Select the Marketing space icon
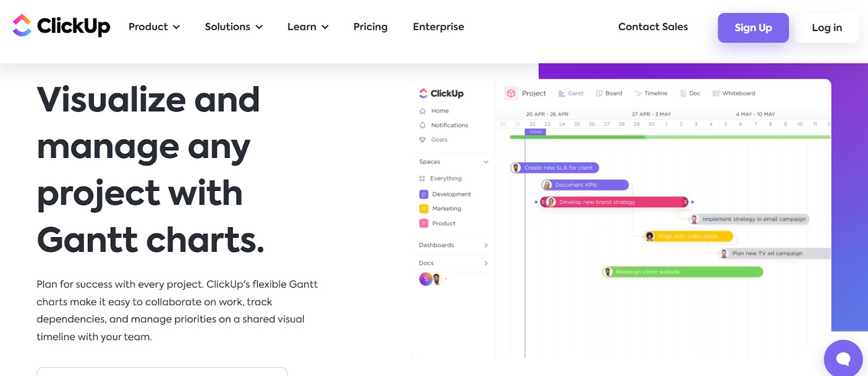Image resolution: width=868 pixels, height=376 pixels. coord(424,209)
